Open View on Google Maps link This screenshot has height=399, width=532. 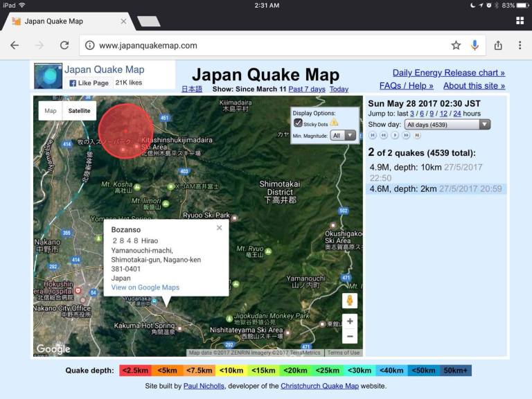click(x=145, y=287)
